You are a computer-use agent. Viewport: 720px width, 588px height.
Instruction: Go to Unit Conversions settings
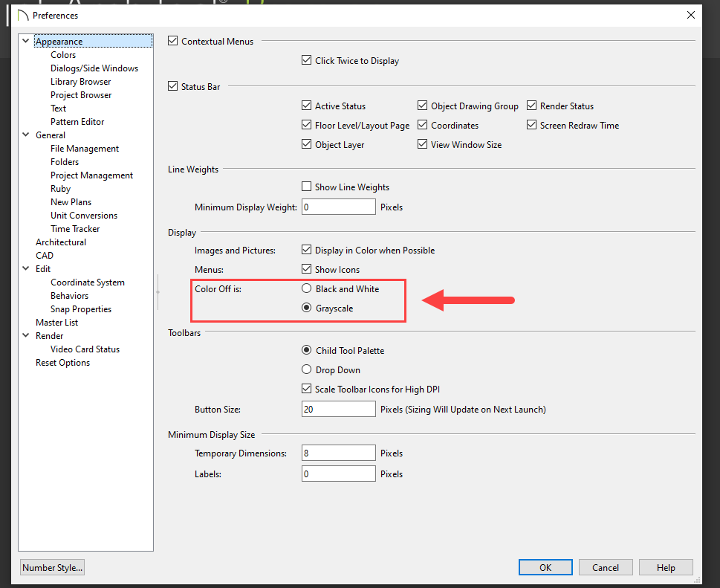83,216
